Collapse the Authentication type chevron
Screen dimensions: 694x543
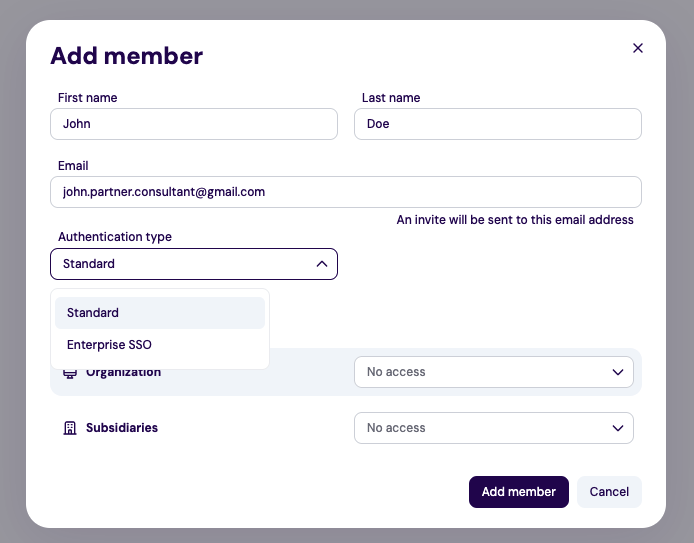tap(321, 264)
